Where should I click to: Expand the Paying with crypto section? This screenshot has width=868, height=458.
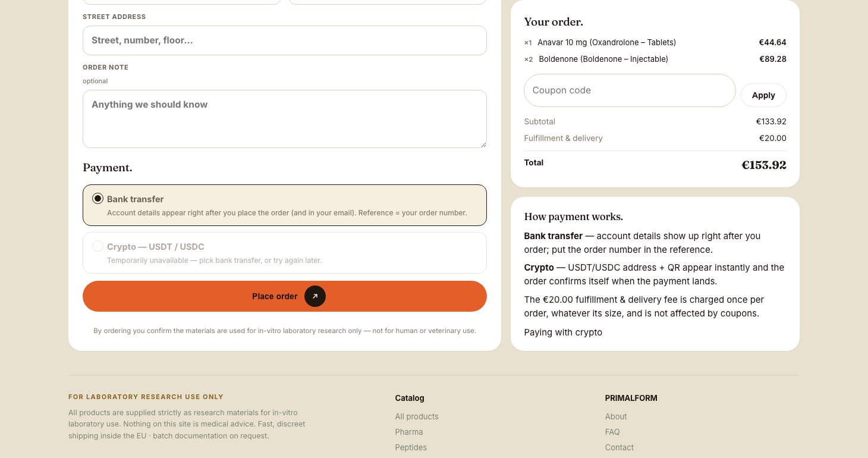point(563,332)
